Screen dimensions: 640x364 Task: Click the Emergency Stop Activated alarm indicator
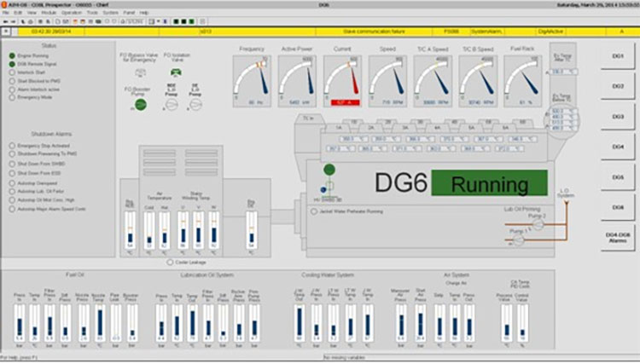tap(12, 146)
